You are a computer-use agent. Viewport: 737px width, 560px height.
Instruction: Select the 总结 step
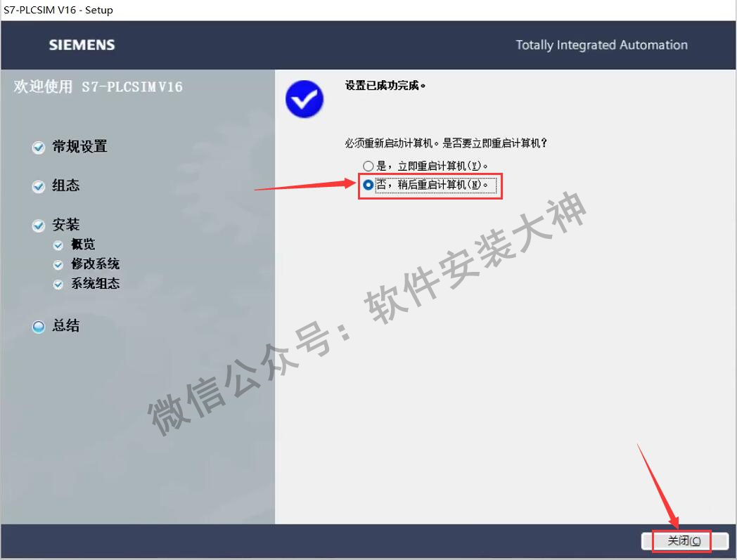point(66,325)
